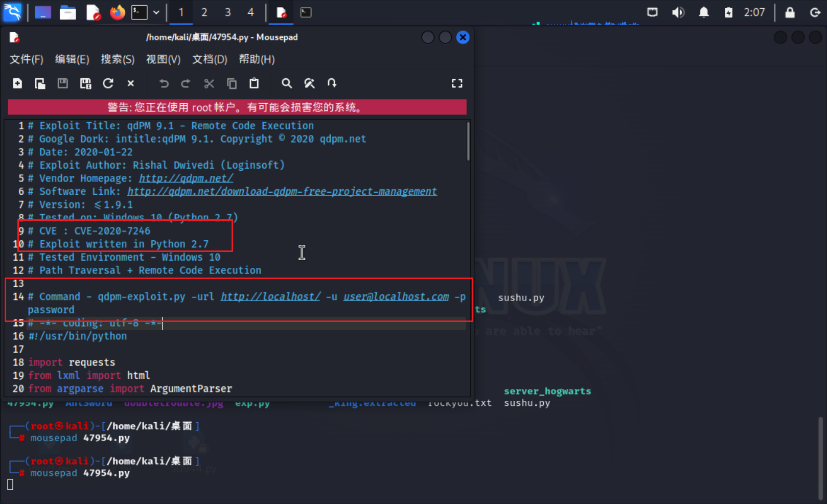Copy the selection via toolbar icon
This screenshot has height=504, width=827.
pyautogui.click(x=232, y=83)
